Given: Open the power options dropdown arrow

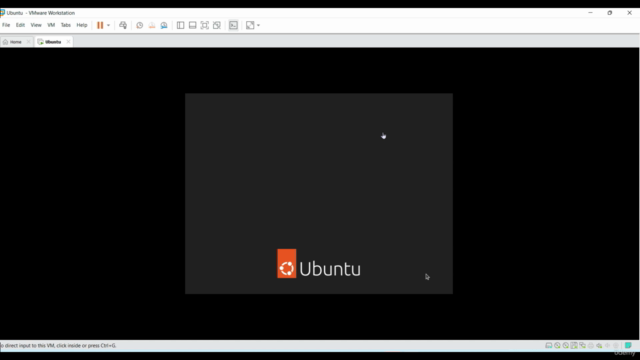Looking at the screenshot, I should 109,25.
